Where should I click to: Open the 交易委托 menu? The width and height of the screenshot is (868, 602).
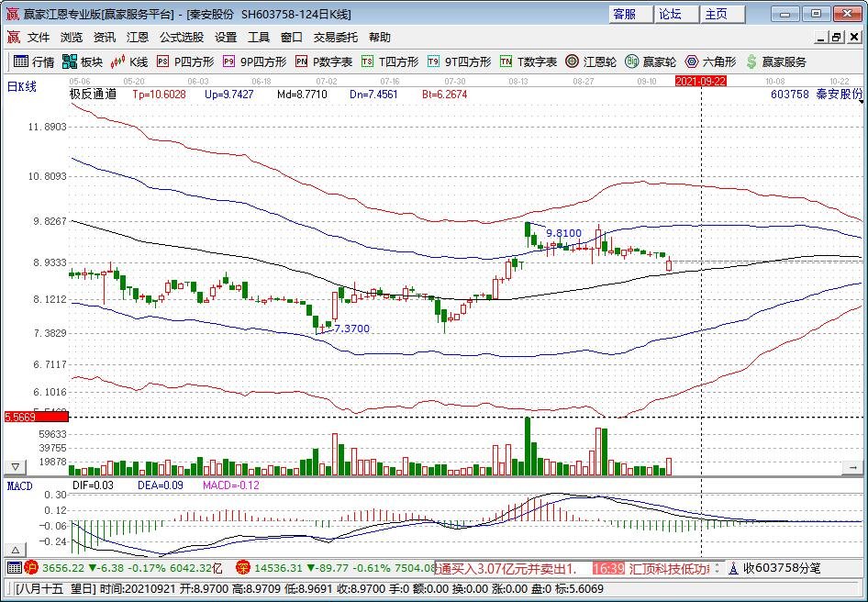coord(336,38)
